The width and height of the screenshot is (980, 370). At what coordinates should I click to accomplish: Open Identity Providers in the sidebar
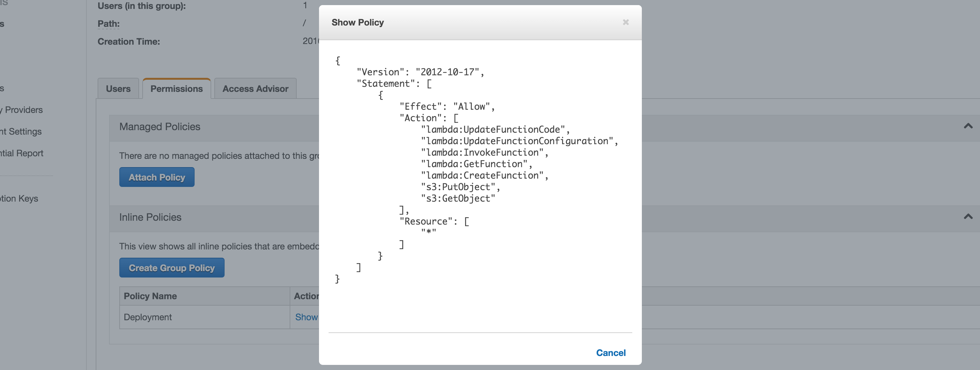[23, 110]
